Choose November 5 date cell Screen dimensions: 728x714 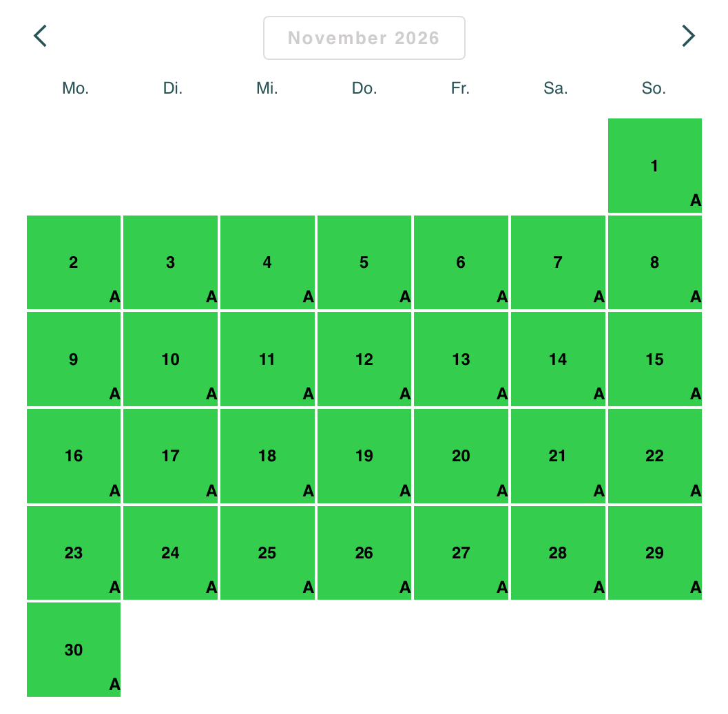point(364,262)
